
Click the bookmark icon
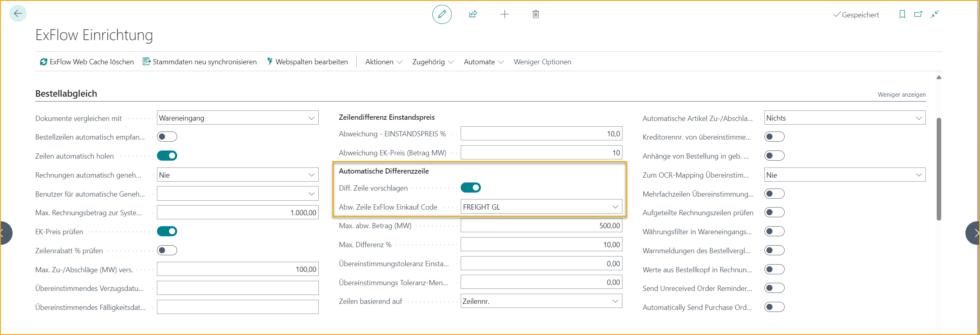902,15
